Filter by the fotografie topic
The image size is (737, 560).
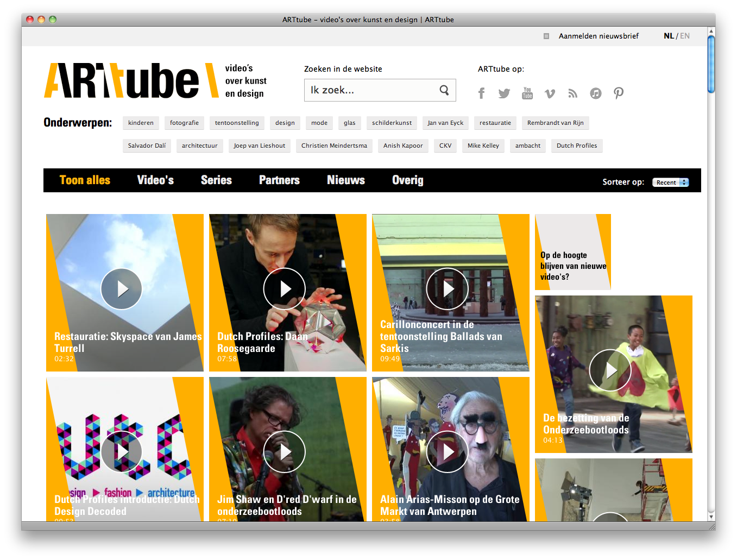coord(184,123)
